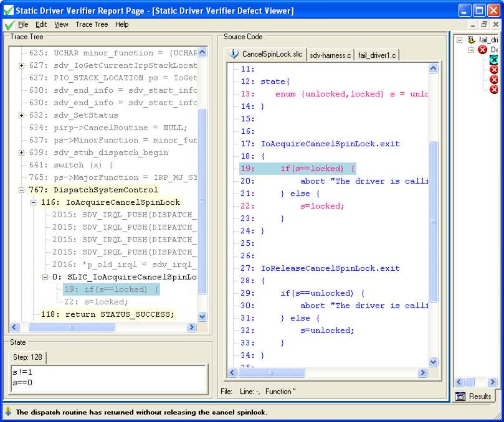Open the Trace Tree menu
Viewport: 504px width, 422px height.
tap(92, 24)
